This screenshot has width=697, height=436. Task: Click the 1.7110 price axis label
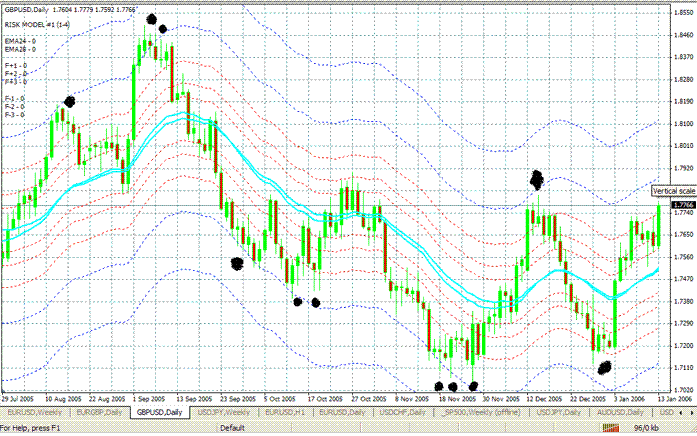[684, 368]
